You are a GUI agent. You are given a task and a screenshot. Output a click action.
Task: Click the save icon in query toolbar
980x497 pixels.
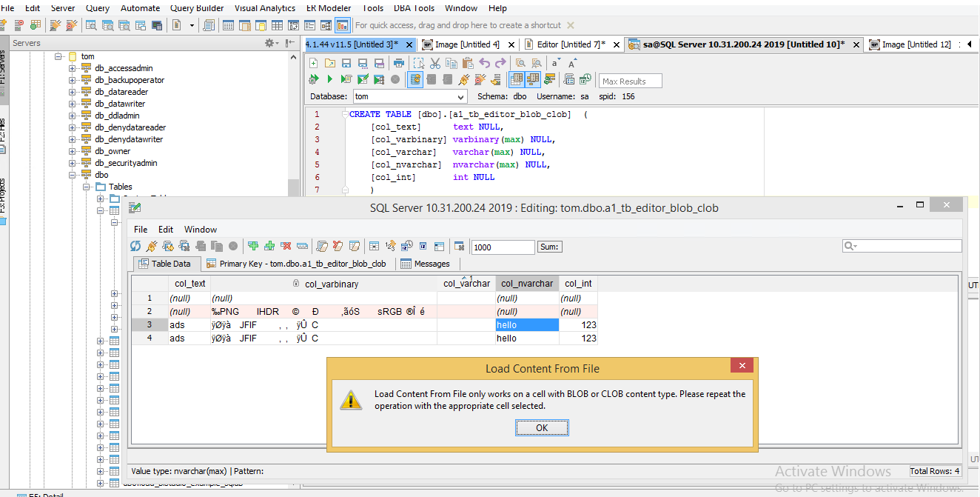(346, 63)
